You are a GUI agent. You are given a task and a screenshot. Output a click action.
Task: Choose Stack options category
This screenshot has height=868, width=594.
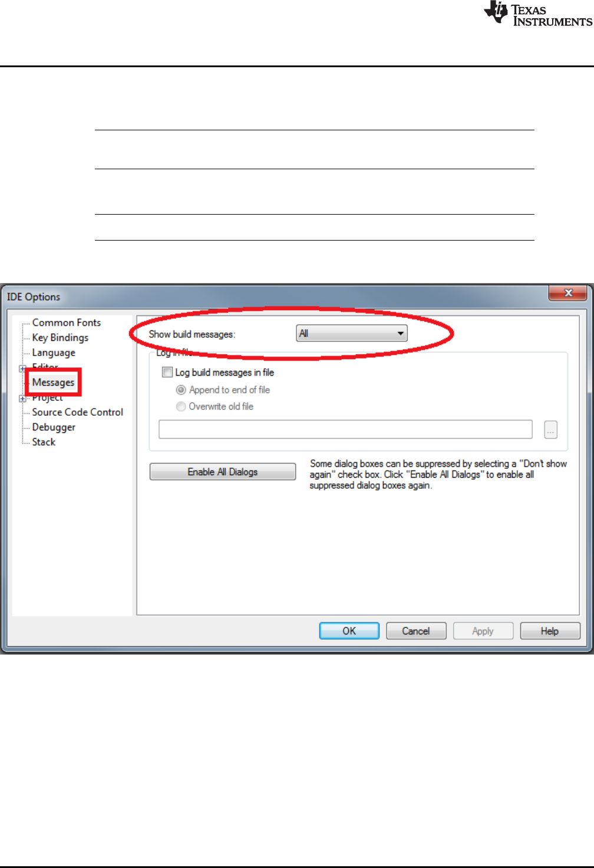click(x=44, y=442)
